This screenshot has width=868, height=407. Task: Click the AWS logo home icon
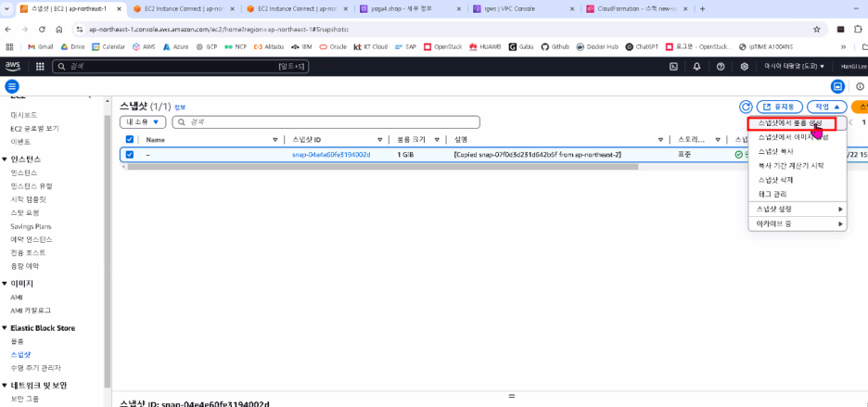(x=12, y=67)
